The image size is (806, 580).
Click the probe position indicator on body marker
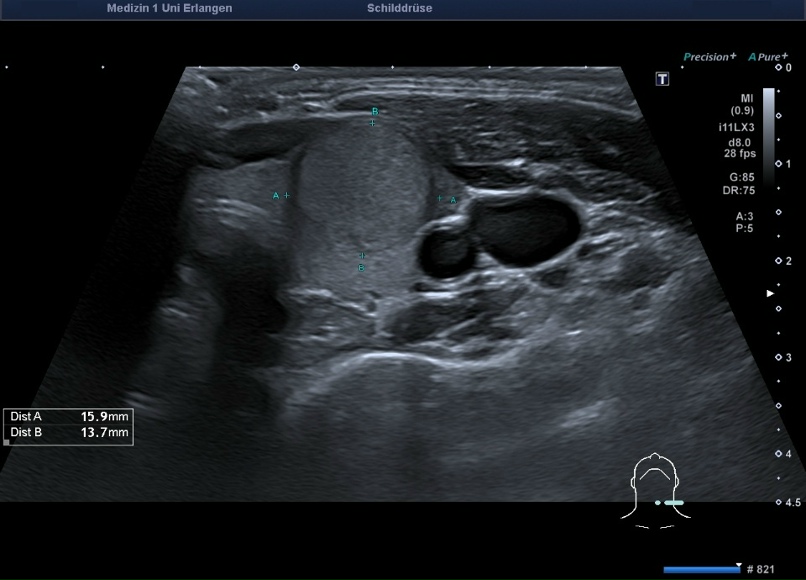[x=672, y=502]
